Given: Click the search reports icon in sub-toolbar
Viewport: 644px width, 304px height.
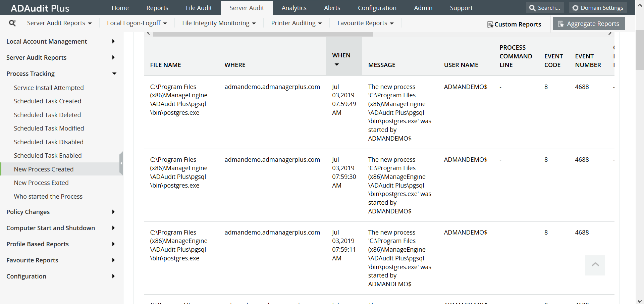Looking at the screenshot, I should tap(12, 23).
